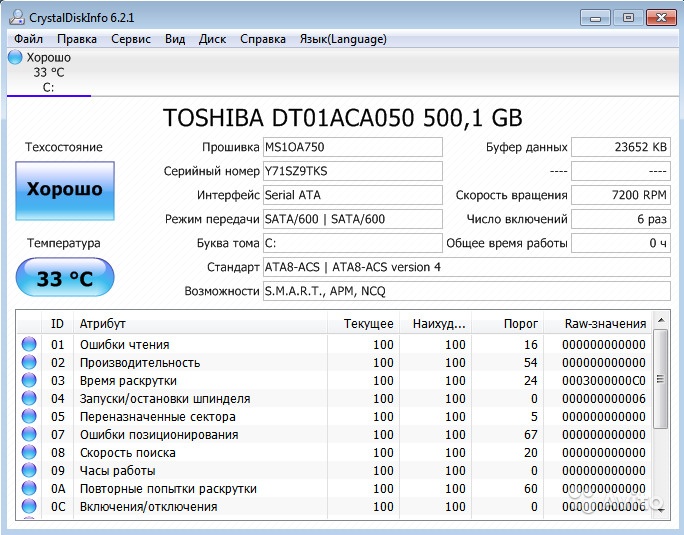Click the power-on count field 6 раз
The image size is (684, 535).
click(x=621, y=219)
